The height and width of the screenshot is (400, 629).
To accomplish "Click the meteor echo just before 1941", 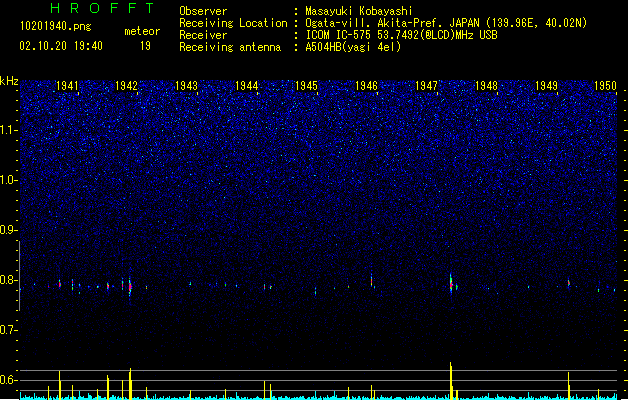I will 60,284.
